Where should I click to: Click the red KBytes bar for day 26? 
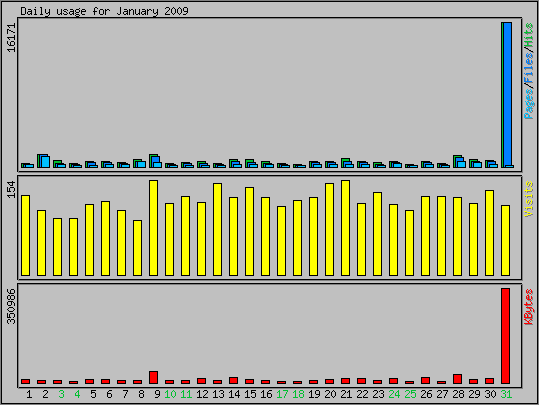425,381
